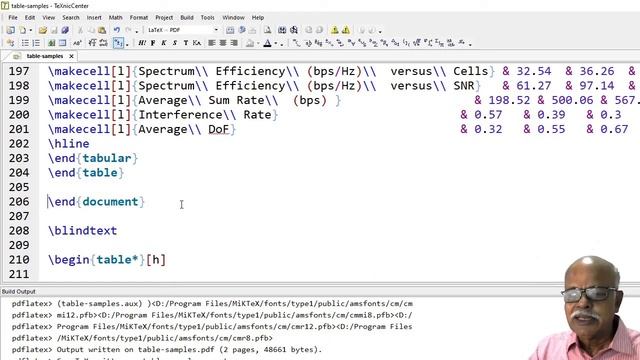Viewport: 640px width, 360px height.
Task: Open toolbar options at end of math toolbar
Action: (x=470, y=44)
